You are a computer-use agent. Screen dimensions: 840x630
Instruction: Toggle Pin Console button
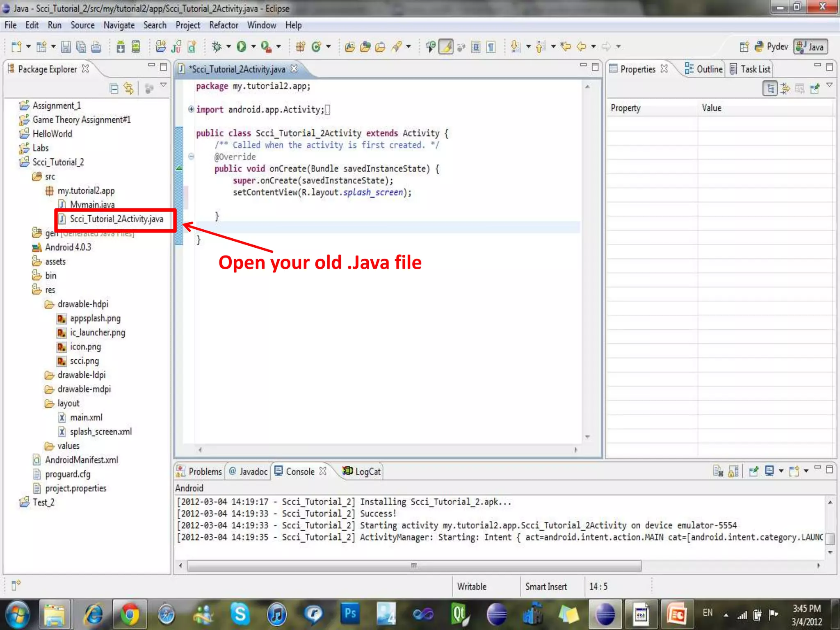click(753, 471)
